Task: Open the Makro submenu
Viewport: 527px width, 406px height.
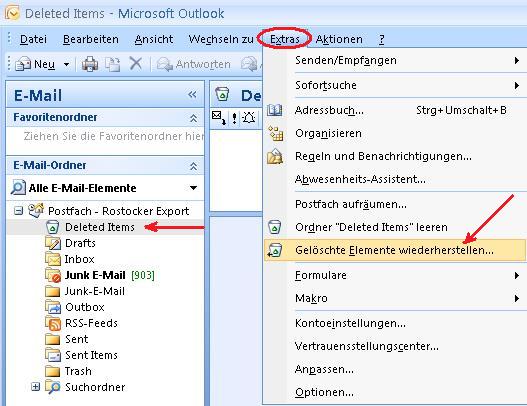Action: 394,298
